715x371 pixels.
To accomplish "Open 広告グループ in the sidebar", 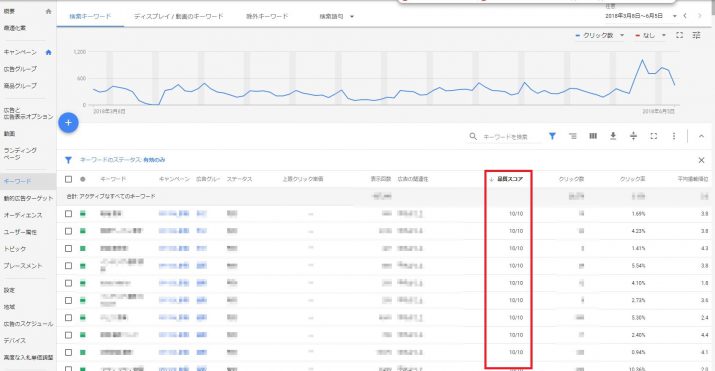I will (x=20, y=69).
